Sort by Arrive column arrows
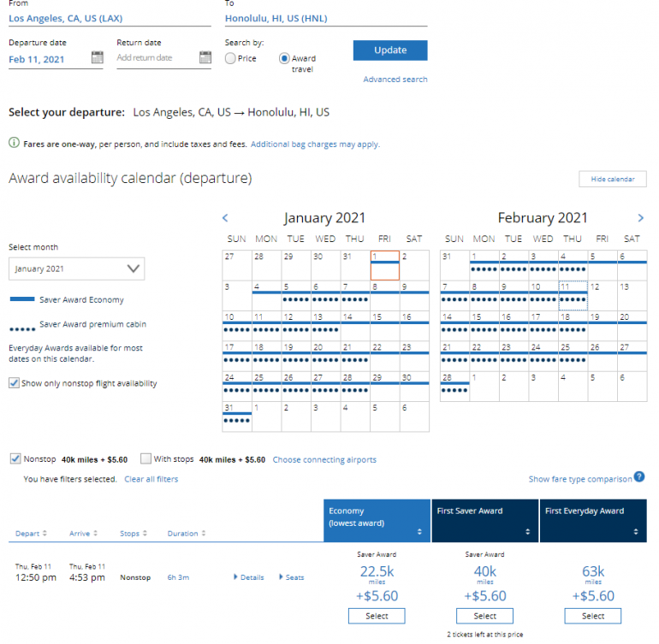The image size is (659, 644). tap(95, 534)
